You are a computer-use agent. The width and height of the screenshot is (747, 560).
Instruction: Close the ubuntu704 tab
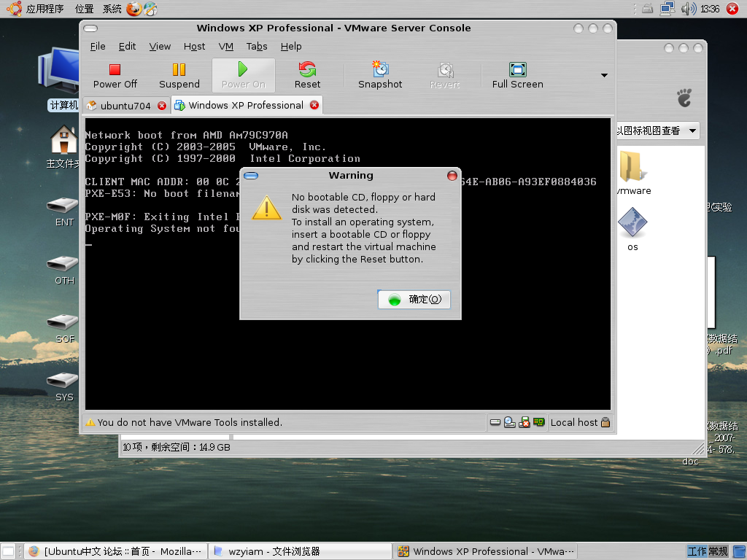[162, 106]
